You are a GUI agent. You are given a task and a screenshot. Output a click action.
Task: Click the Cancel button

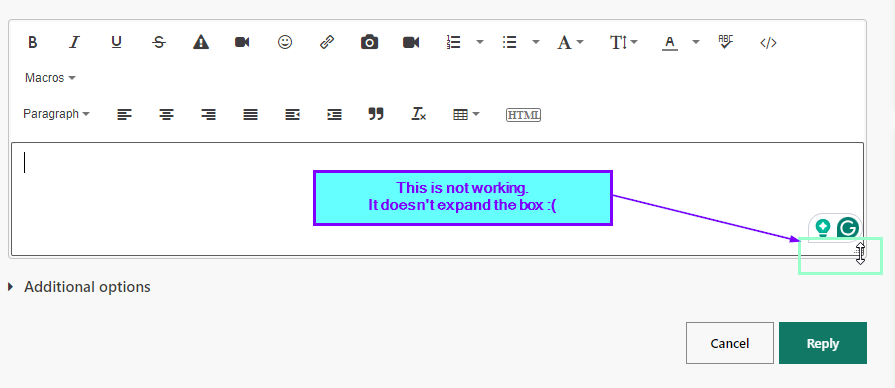(x=729, y=343)
